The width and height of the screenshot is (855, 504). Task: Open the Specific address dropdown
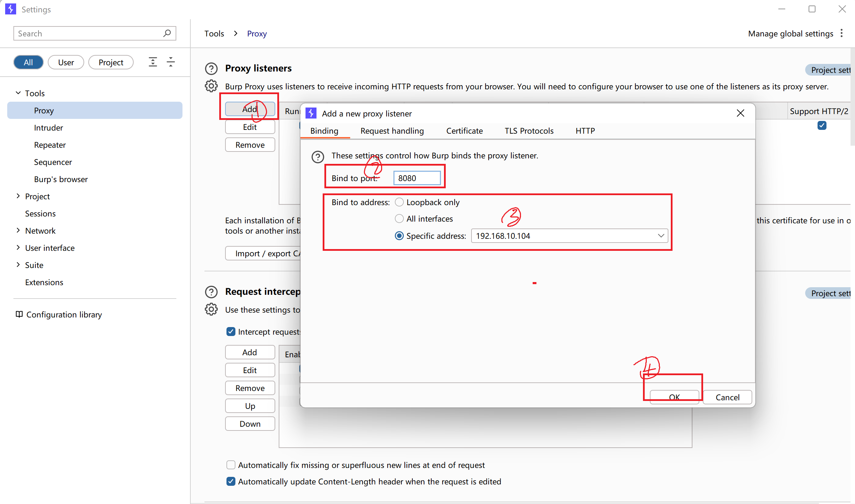pyautogui.click(x=660, y=236)
